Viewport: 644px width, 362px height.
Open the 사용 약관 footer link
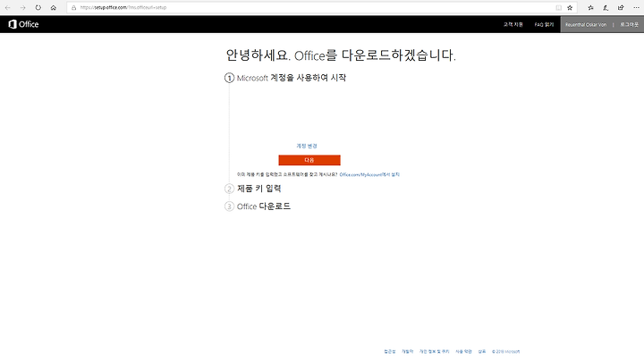(463, 352)
